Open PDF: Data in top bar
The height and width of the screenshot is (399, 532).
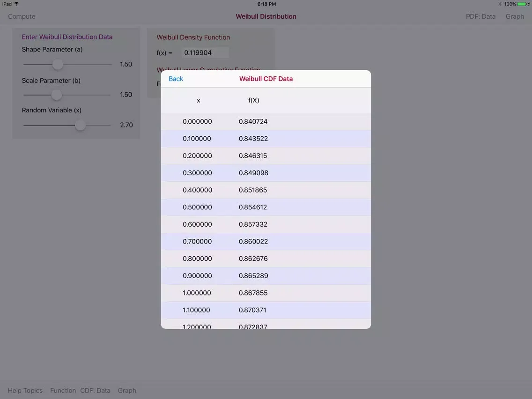point(480,16)
